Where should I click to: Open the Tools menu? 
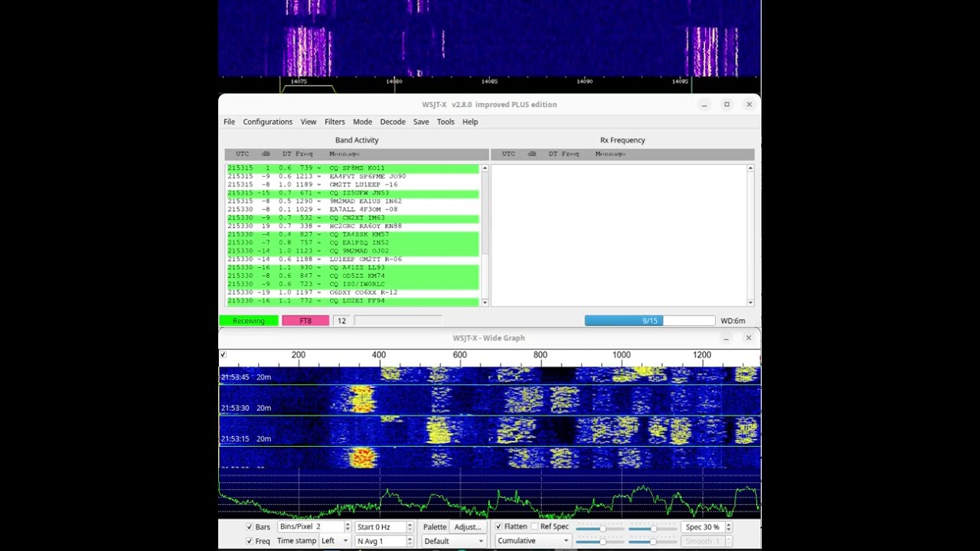[x=446, y=122]
